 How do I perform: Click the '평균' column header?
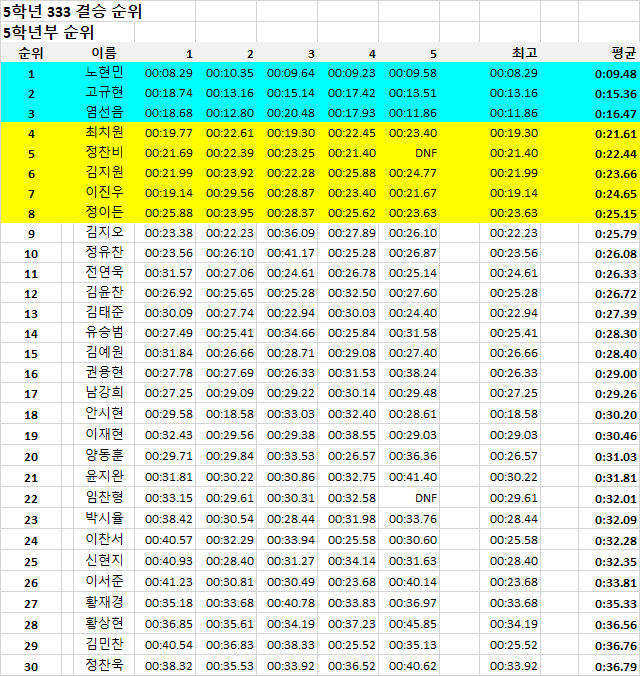624,53
